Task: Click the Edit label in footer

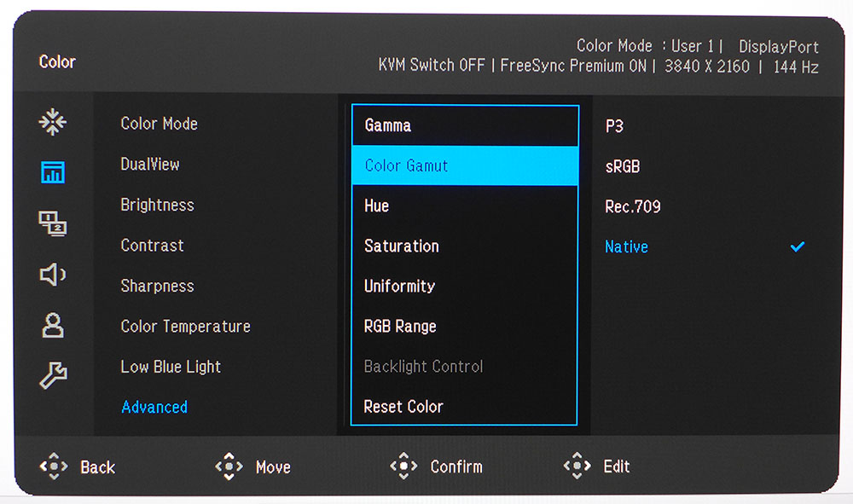Action: pos(616,466)
